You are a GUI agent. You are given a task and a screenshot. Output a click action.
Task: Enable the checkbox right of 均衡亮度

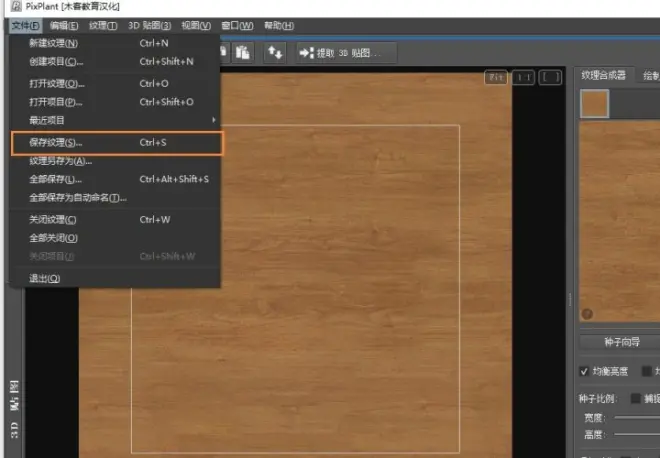click(646, 371)
